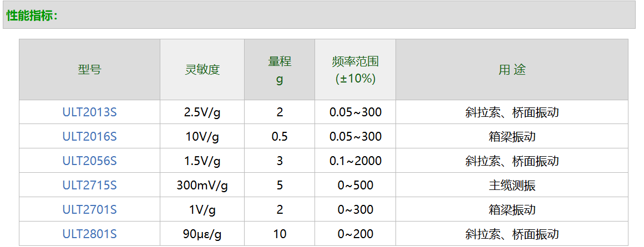Click the 性能指标 section heading
Viewport: 644px width, 247px height.
pos(32,16)
